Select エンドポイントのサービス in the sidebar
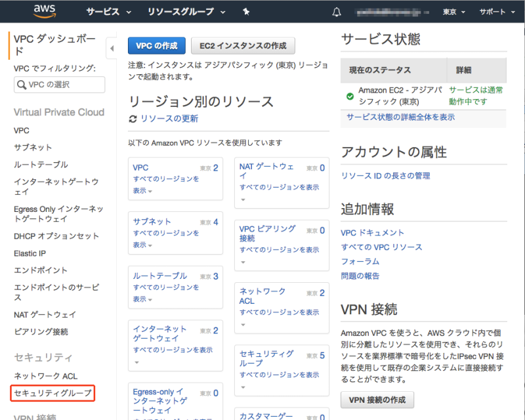Viewport: 525px width, 420px height. coord(56,292)
